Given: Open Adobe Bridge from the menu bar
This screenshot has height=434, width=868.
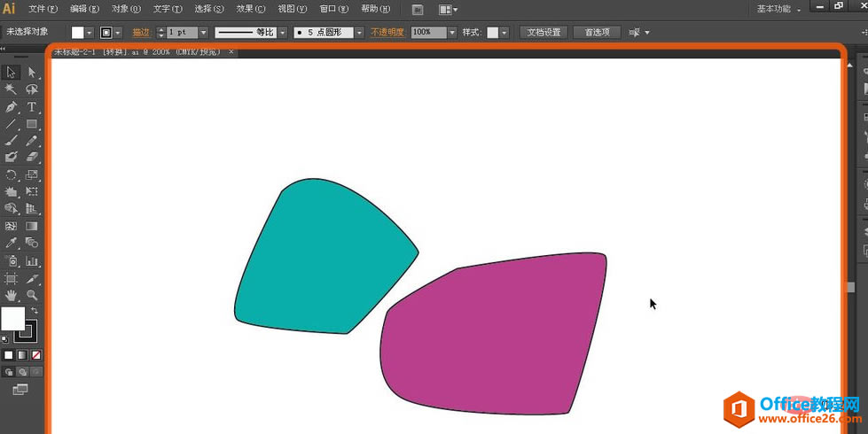Looking at the screenshot, I should [x=418, y=10].
